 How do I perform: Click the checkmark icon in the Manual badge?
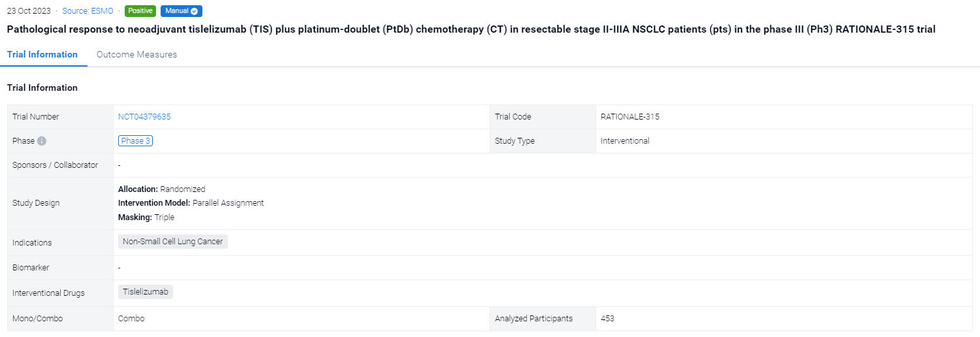point(195,11)
